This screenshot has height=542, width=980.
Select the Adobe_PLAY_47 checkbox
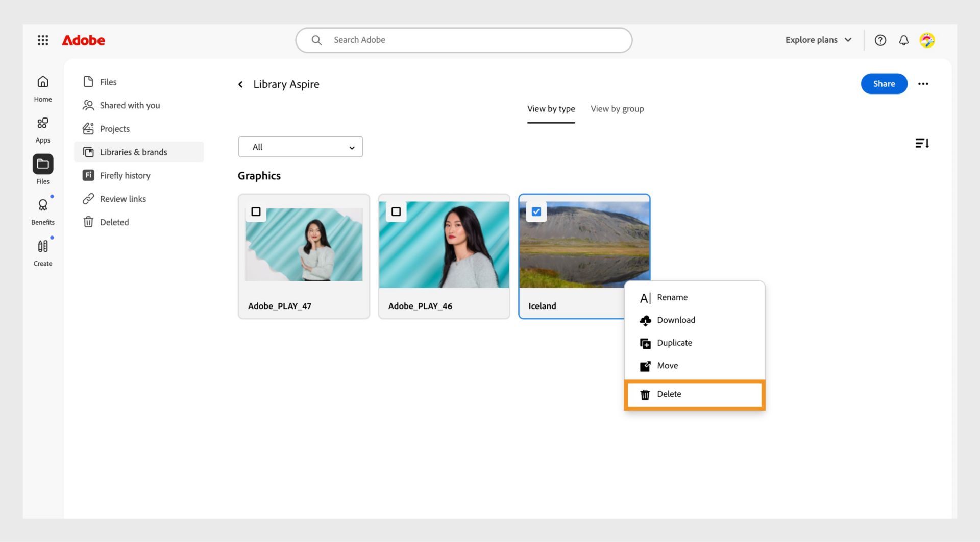click(256, 211)
